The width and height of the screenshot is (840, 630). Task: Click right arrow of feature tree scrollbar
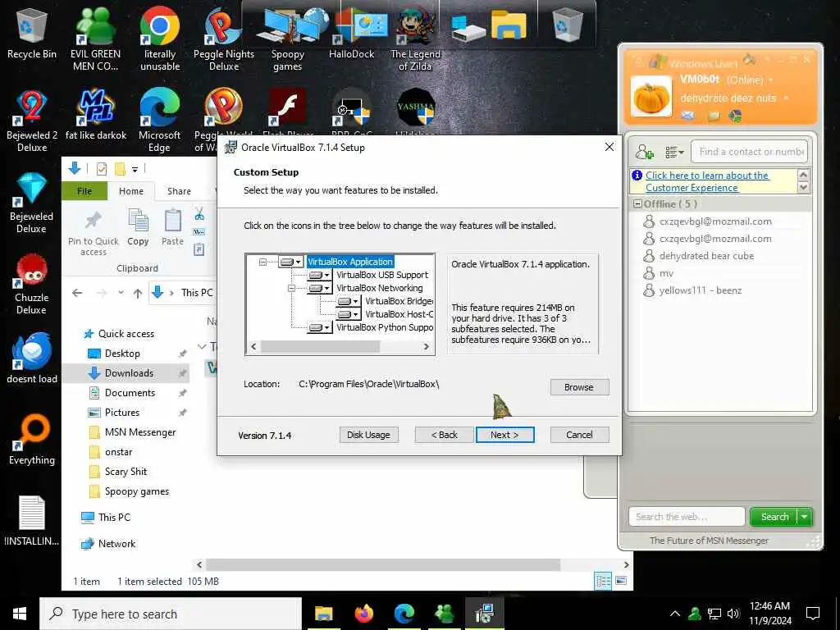(427, 347)
